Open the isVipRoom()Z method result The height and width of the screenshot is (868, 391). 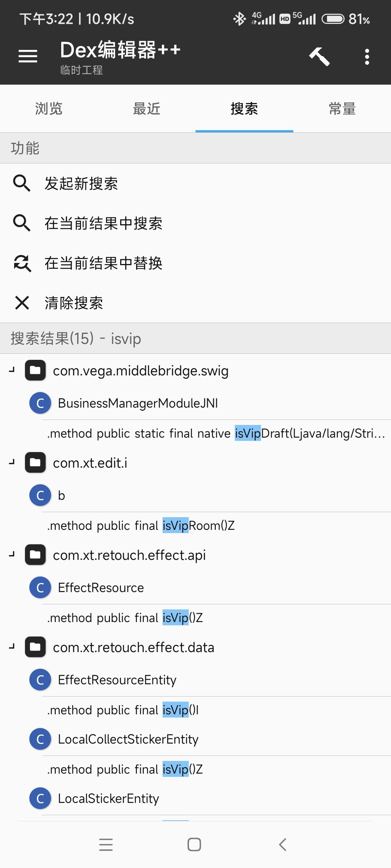[216, 526]
